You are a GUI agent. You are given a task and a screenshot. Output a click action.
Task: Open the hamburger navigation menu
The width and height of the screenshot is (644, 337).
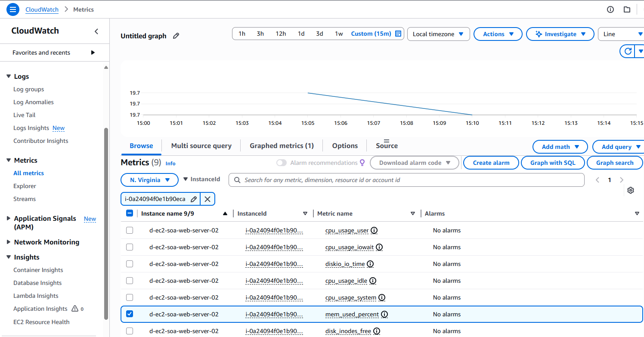pos(13,9)
